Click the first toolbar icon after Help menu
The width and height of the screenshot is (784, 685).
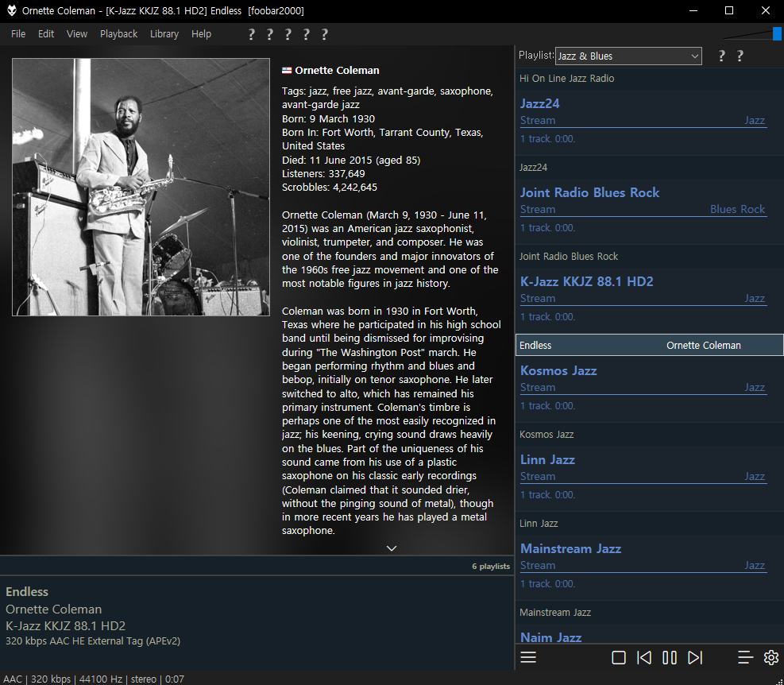(x=251, y=34)
